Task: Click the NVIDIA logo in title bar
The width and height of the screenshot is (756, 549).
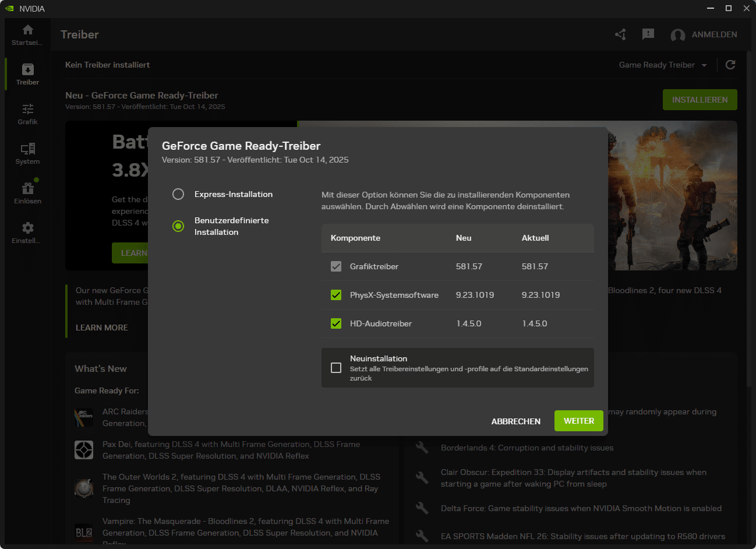Action: (x=9, y=8)
